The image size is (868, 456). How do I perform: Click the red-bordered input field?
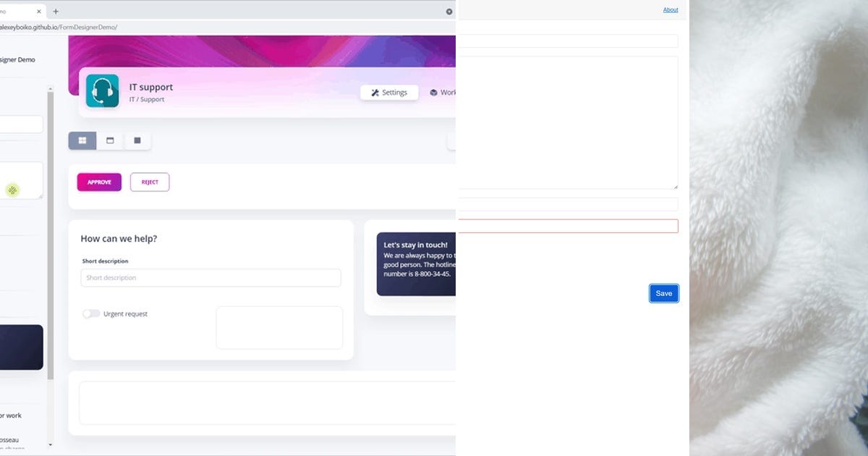[568, 225]
